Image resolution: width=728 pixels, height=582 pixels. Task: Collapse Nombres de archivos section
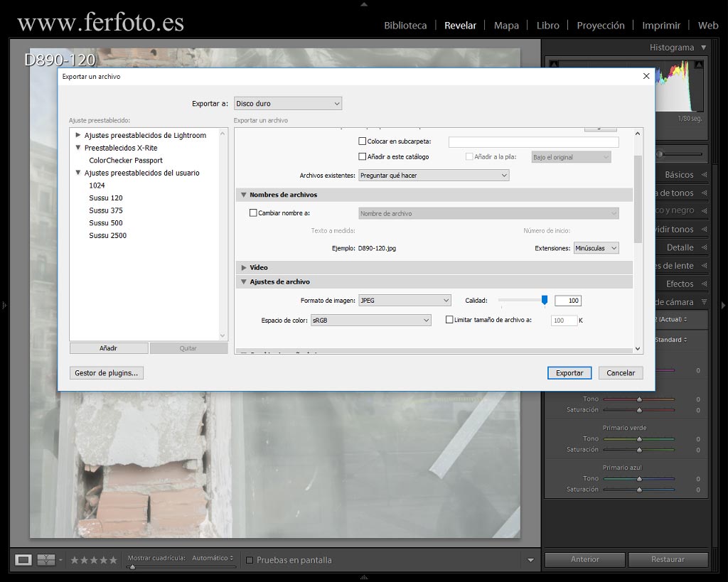point(243,195)
